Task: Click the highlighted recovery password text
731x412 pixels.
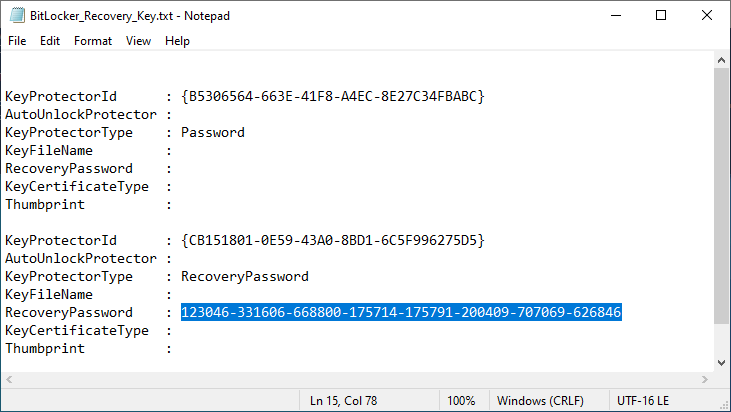Action: tap(401, 313)
